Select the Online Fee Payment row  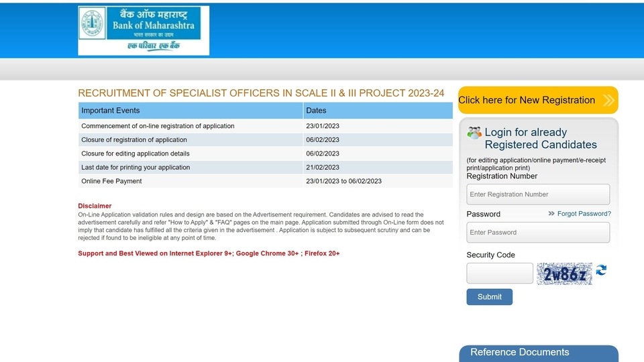[x=266, y=181]
